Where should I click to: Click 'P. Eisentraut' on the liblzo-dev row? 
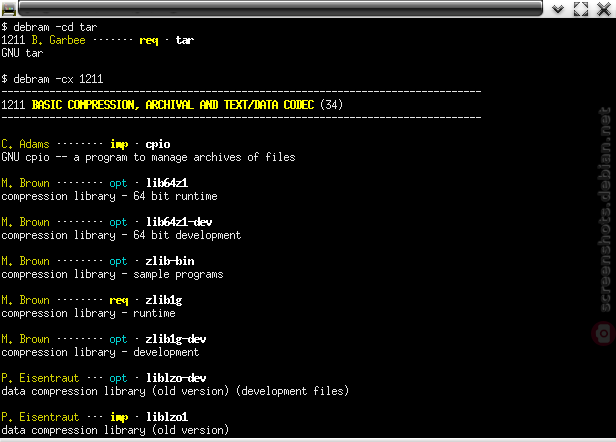point(40,378)
